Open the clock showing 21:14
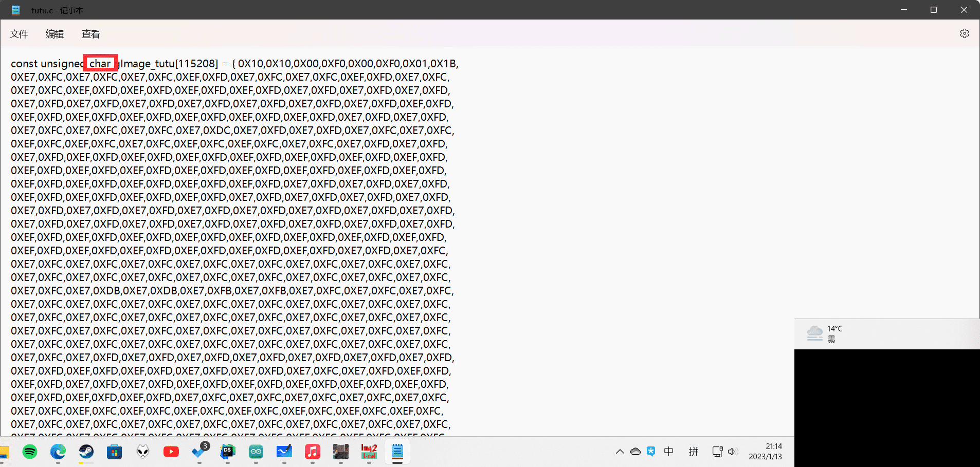Image resolution: width=980 pixels, height=467 pixels. (765, 452)
